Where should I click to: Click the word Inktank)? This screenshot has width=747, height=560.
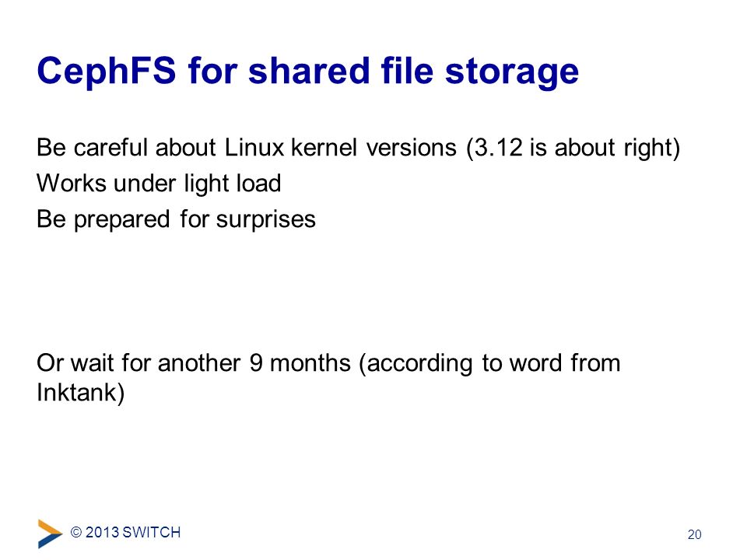coord(80,394)
